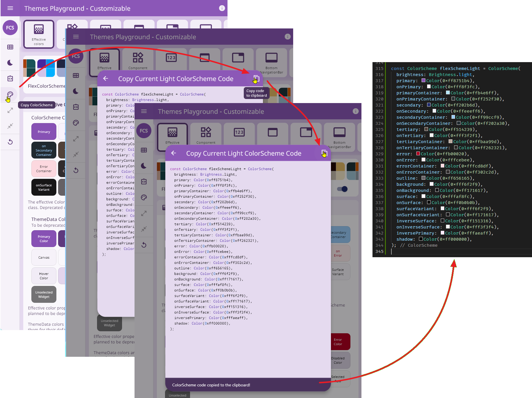Click error color preview square on line 329
This screenshot has width=532, height=398.
point(418,154)
